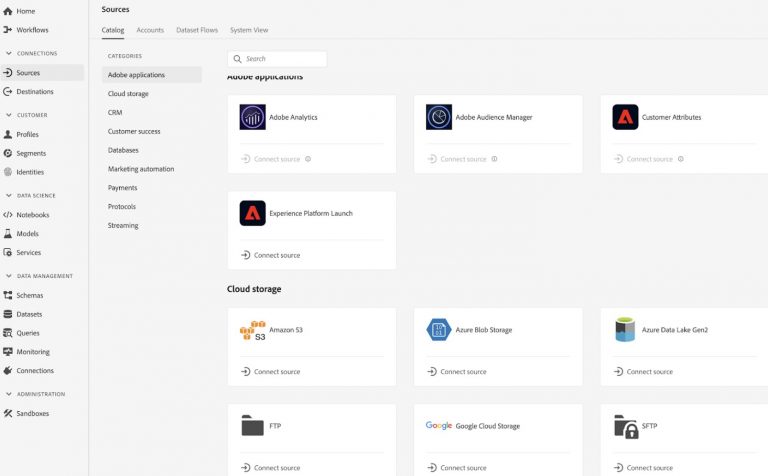Viewport: 768px width, 476px height.
Task: Click the info icon beside Adobe Analytics connect
Action: click(x=308, y=159)
